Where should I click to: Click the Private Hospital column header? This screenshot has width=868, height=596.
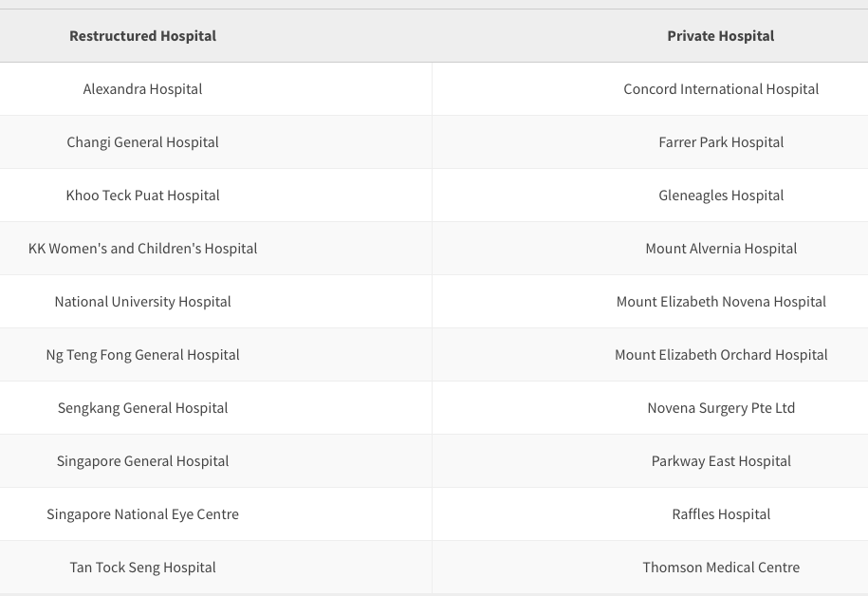pyautogui.click(x=721, y=36)
